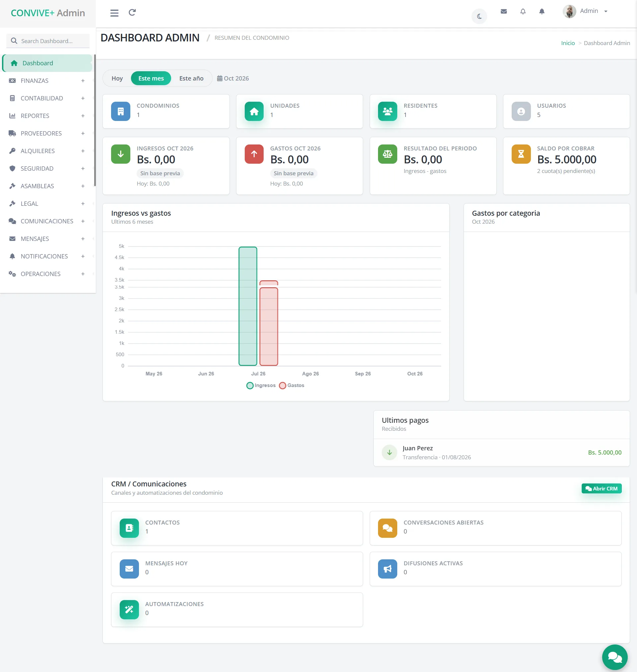The width and height of the screenshot is (637, 672).
Task: Click the COMUNICACIONES chat icon in sidebar
Action: pos(12,221)
